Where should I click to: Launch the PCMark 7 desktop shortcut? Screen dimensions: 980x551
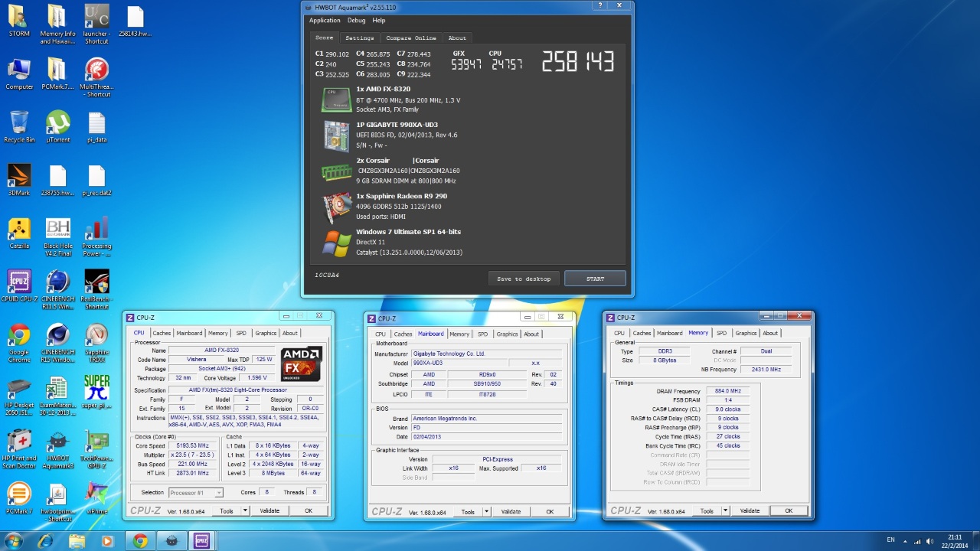click(19, 499)
